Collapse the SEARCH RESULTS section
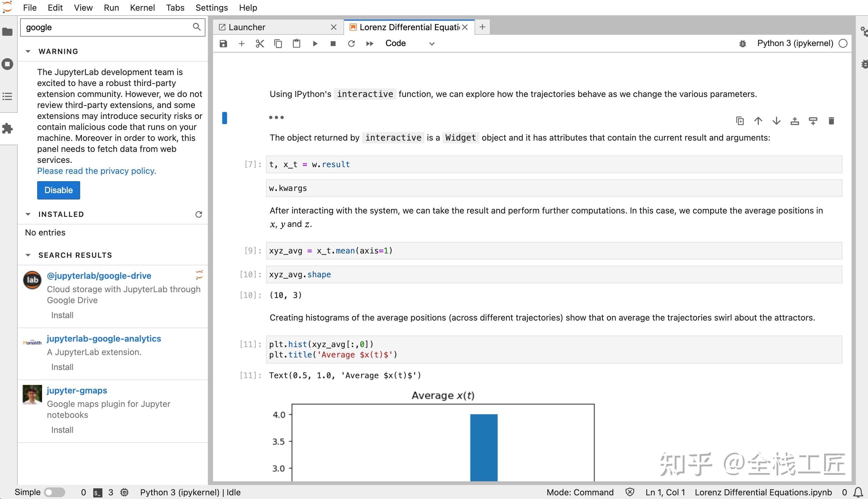 pyautogui.click(x=28, y=255)
